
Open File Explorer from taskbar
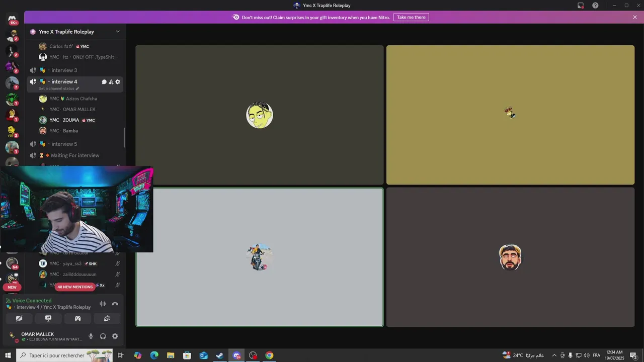[171, 355]
